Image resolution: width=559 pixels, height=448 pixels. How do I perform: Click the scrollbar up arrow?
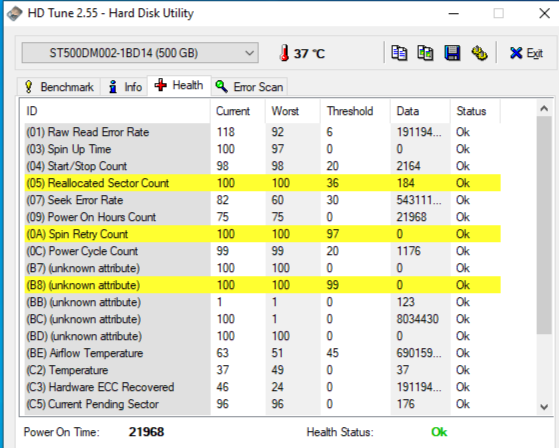[x=544, y=108]
